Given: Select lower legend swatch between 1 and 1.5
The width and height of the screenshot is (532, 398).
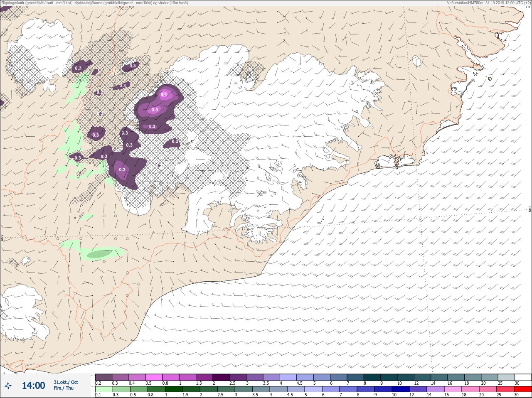Looking at the screenshot, I should 173,389.
